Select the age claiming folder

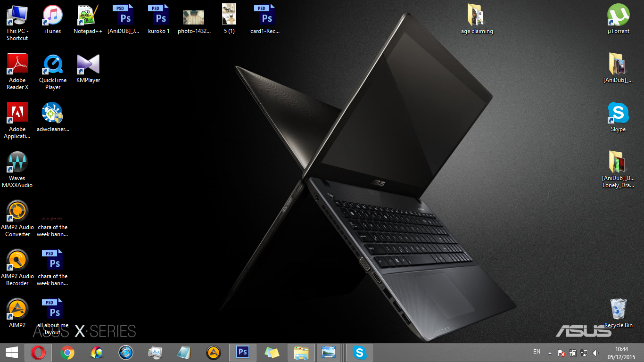[477, 19]
